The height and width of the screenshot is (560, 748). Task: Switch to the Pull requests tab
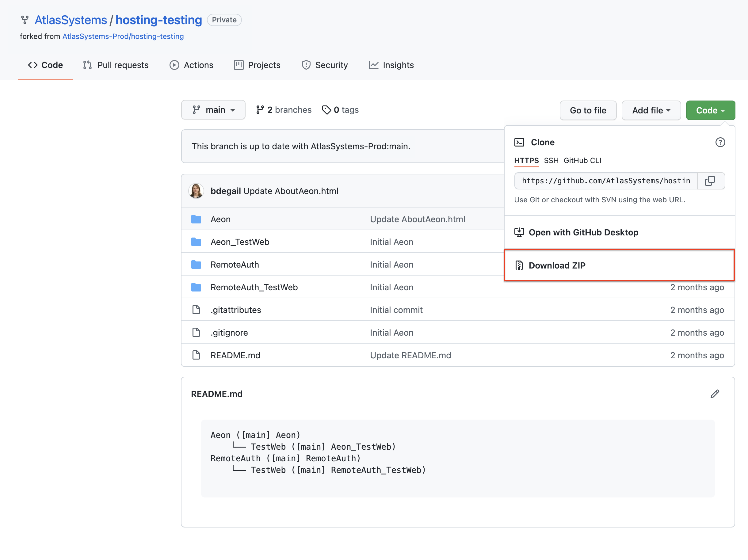[115, 65]
